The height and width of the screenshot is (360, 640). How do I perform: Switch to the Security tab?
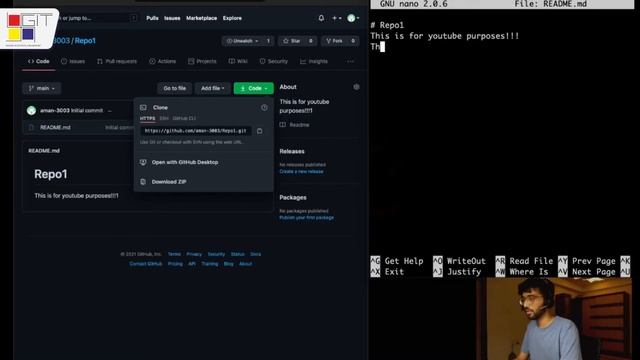(273, 61)
